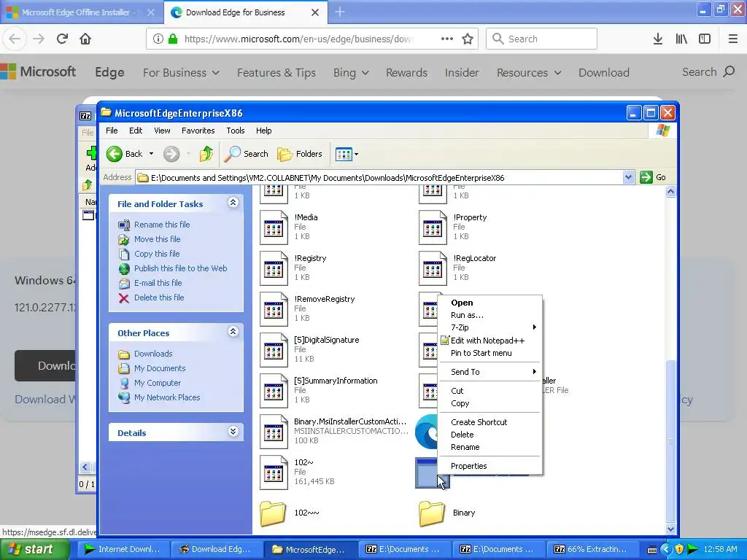Select the !RemoveRegistry file icon
Viewport: 747px width, 560px height.
pyautogui.click(x=274, y=309)
